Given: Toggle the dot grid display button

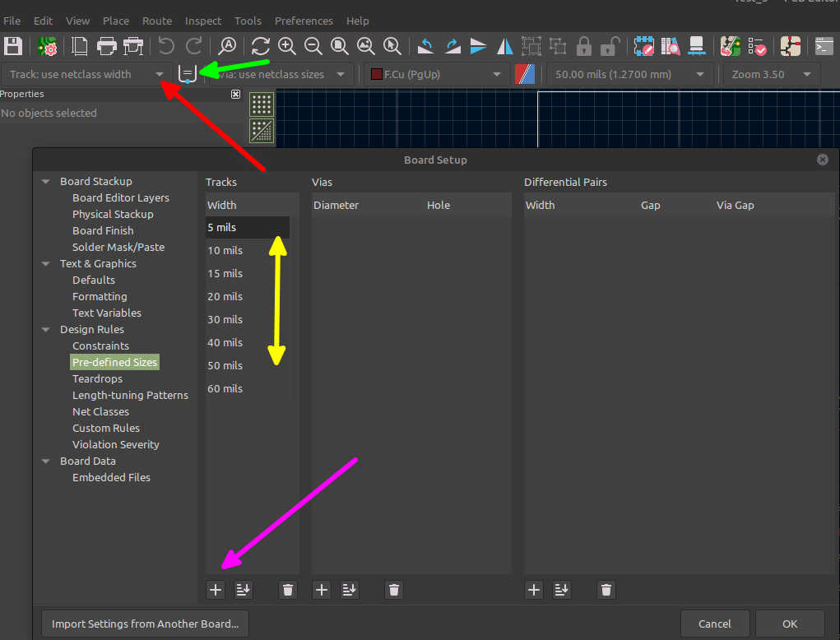Looking at the screenshot, I should 262,104.
